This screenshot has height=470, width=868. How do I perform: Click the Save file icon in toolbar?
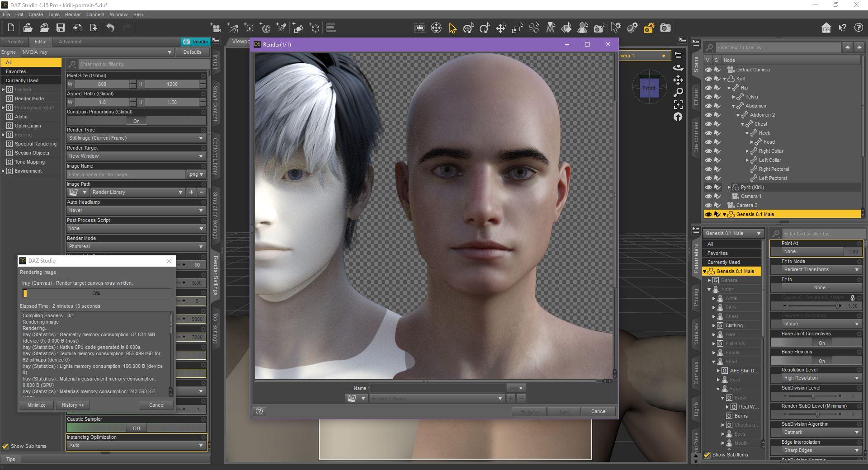tap(60, 28)
